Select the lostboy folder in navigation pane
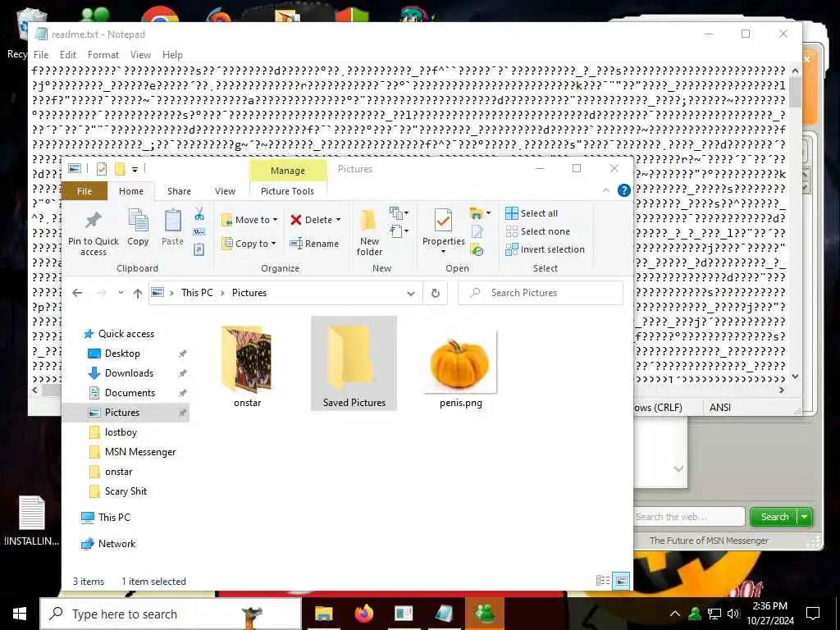 pos(121,432)
